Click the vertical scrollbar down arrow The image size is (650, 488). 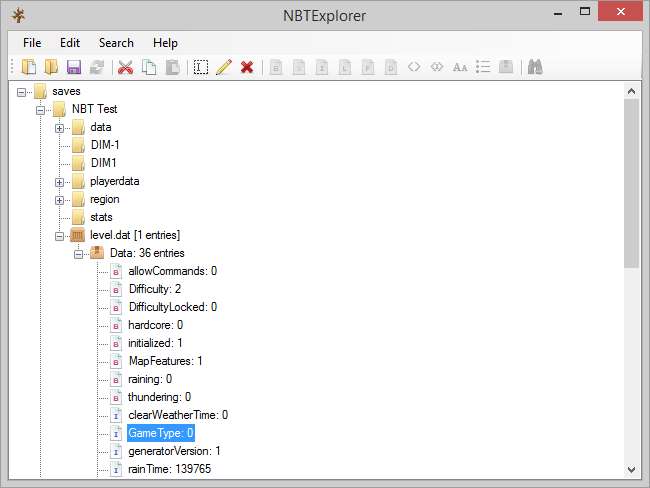(631, 469)
